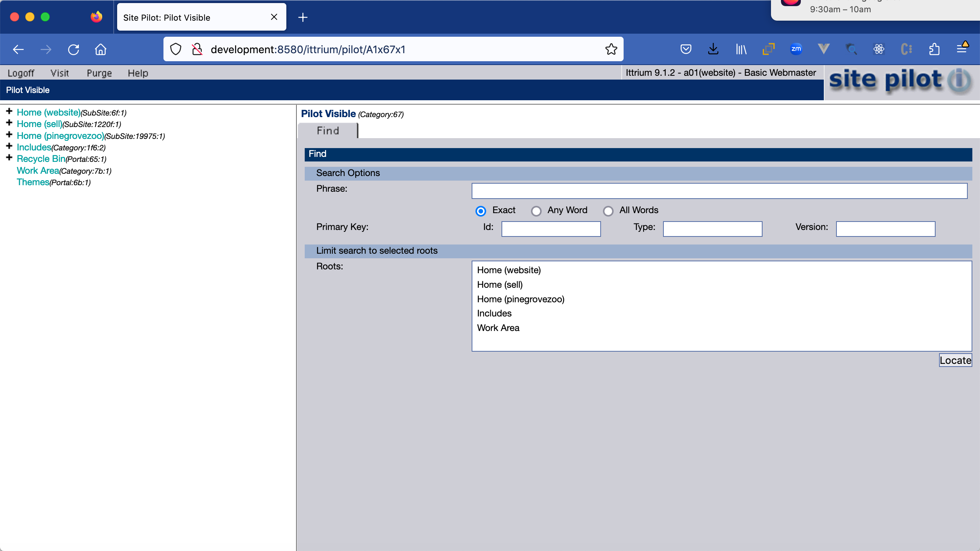Open the Zoom extension icon
This screenshot has height=551, width=980.
796,49
